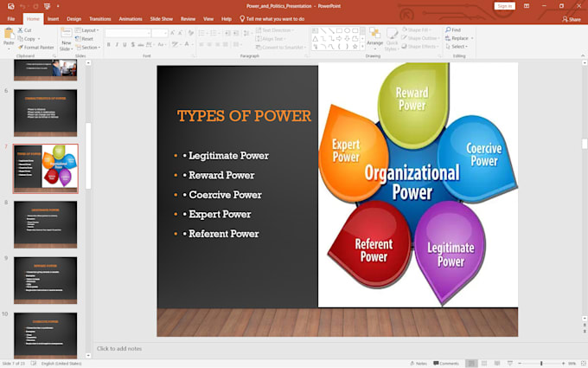Image resolution: width=588 pixels, height=368 pixels.
Task: Switch to the View tab
Action: tap(208, 19)
